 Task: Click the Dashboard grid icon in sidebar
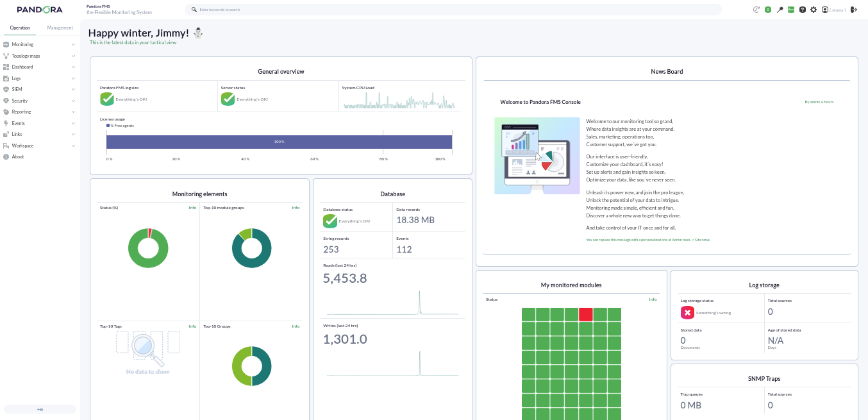[x=6, y=67]
